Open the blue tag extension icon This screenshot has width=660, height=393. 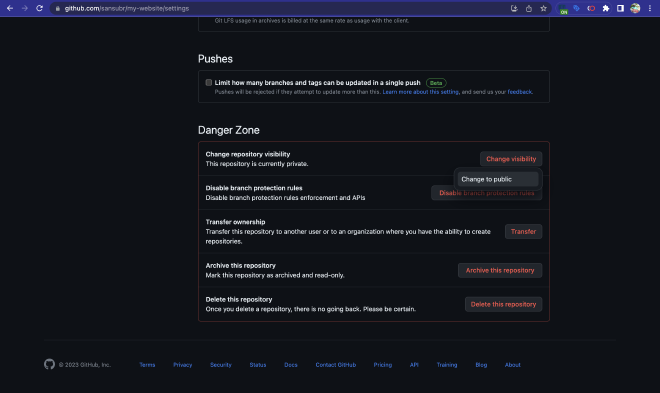click(577, 8)
